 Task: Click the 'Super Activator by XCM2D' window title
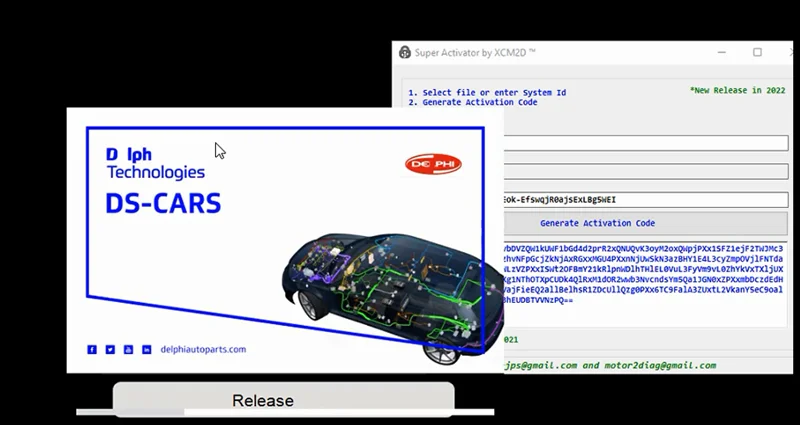(x=475, y=53)
